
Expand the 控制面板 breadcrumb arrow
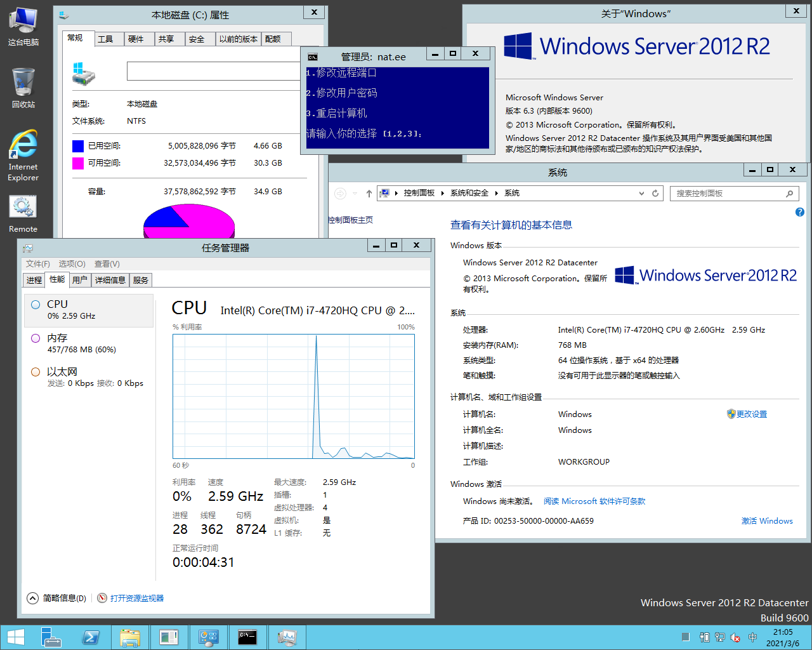pos(443,193)
